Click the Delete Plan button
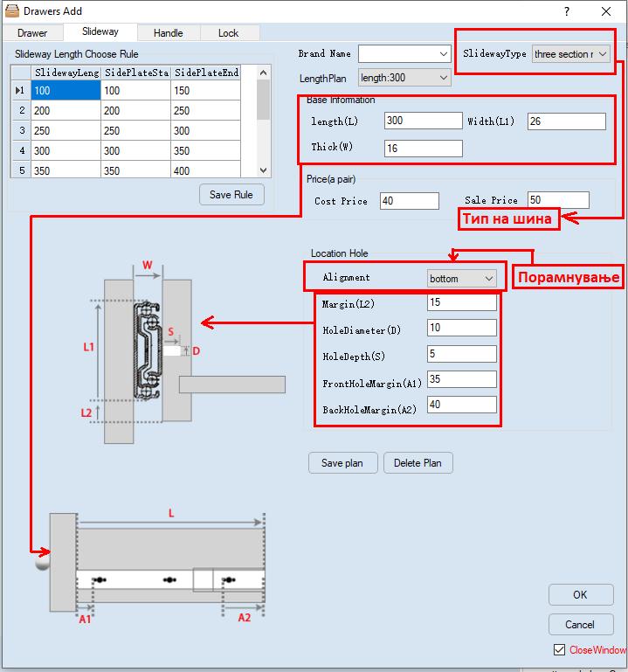This screenshot has height=672, width=628. (x=418, y=463)
